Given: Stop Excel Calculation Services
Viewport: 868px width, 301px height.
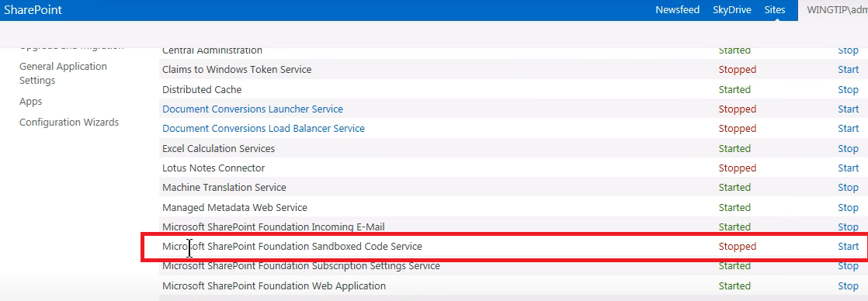Looking at the screenshot, I should coord(848,148).
